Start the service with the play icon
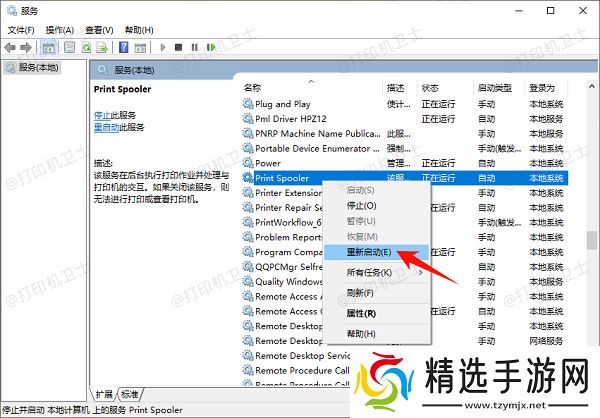Screen dimensions: 600x418 (163, 47)
